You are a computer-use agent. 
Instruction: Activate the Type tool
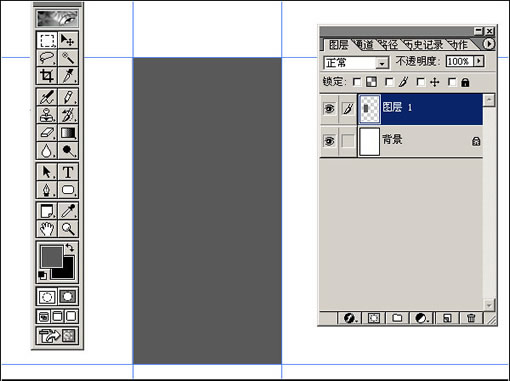tap(68, 172)
